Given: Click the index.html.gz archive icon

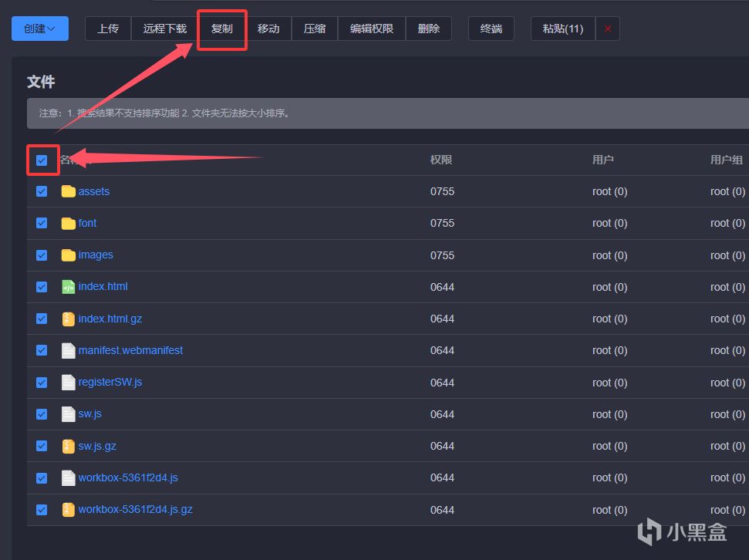Looking at the screenshot, I should tap(69, 319).
